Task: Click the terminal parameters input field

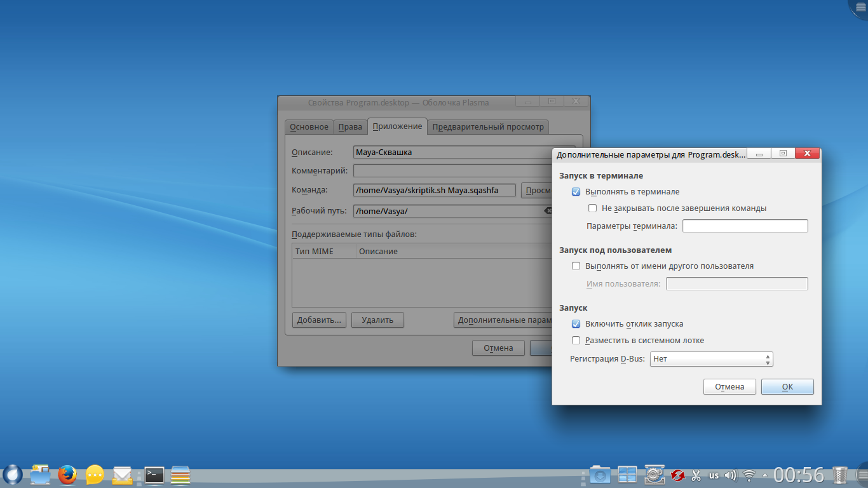Action: tap(745, 226)
